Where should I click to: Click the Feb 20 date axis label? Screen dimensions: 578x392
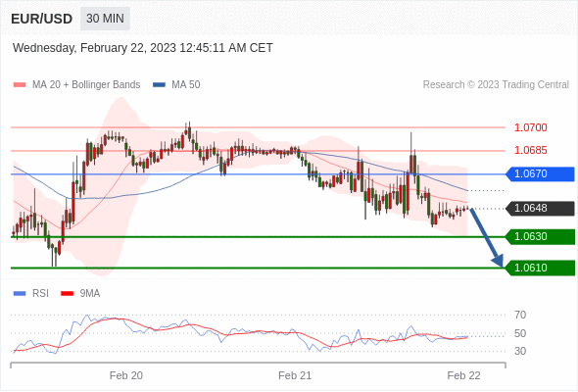click(x=126, y=375)
